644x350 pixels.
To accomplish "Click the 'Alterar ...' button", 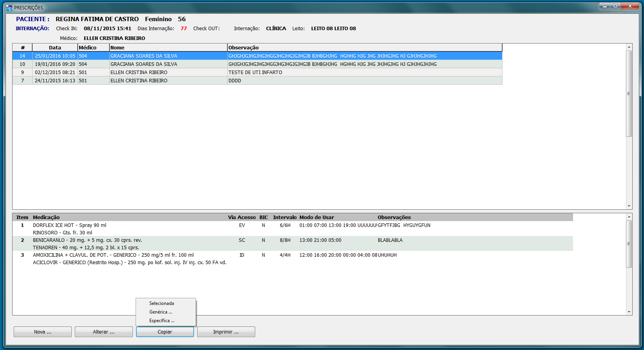I will point(104,332).
